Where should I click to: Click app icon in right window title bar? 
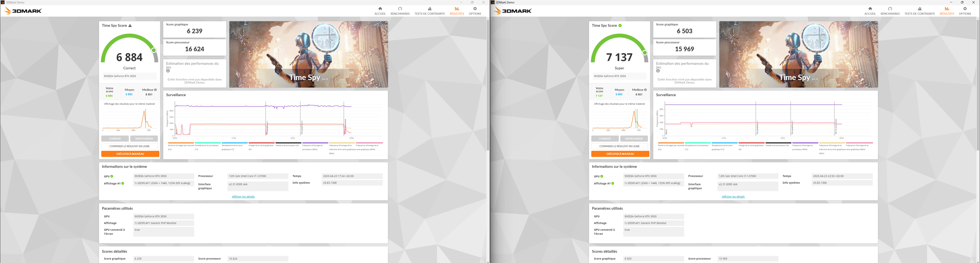coord(493,2)
